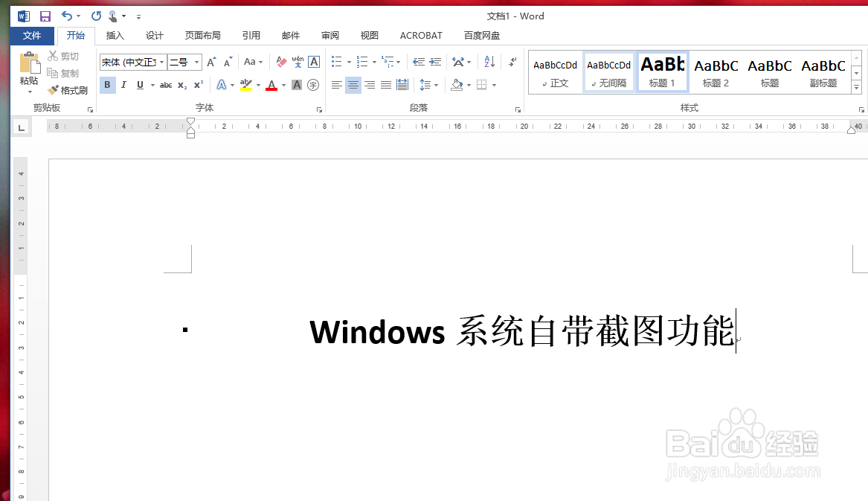
Task: Open the multilevel list dropdown
Action: point(390,62)
